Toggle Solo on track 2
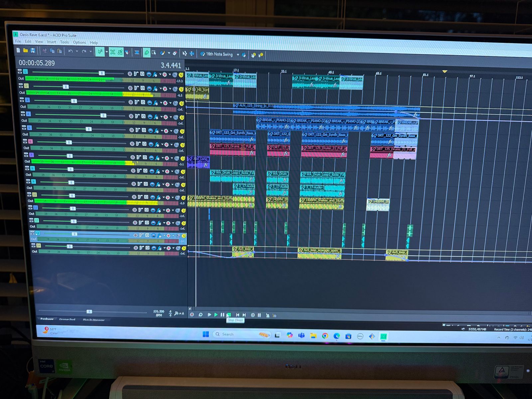Viewport: 532px width, 399px height. coord(181,89)
